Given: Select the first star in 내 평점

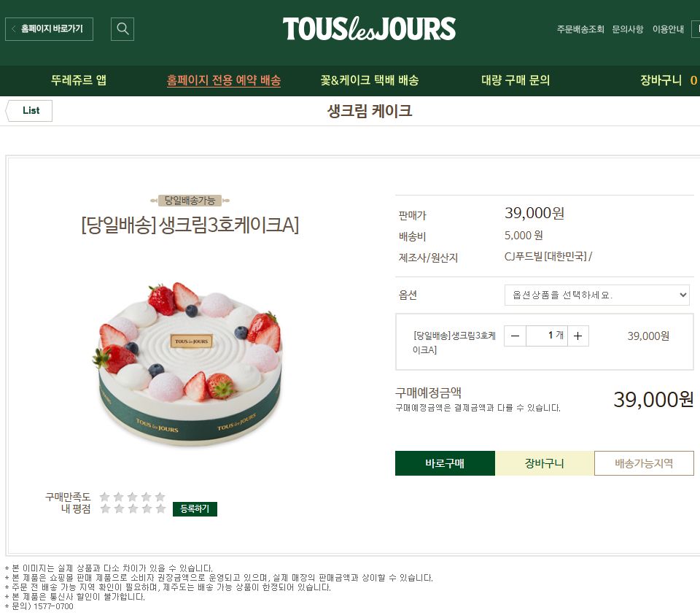Looking at the screenshot, I should click(x=105, y=508).
